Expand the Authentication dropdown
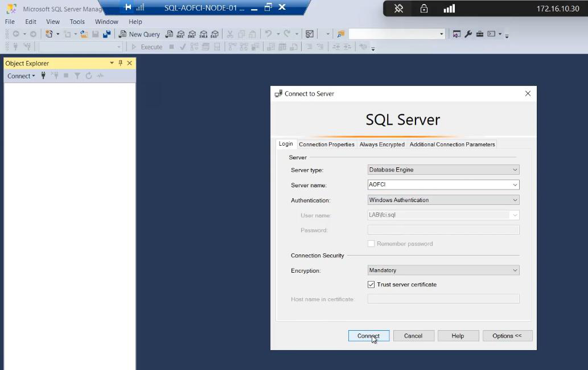The image size is (588, 370). coord(515,200)
